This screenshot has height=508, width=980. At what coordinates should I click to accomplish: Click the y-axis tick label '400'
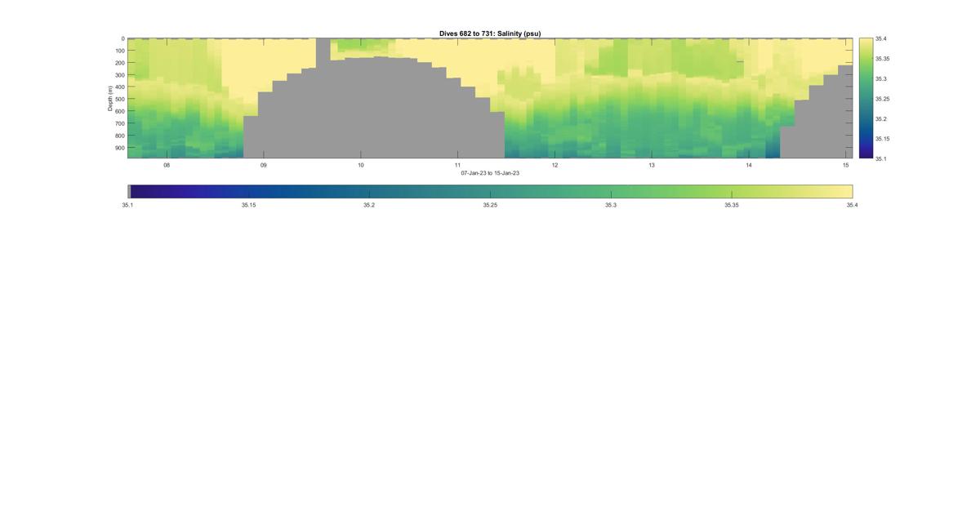tap(119, 87)
